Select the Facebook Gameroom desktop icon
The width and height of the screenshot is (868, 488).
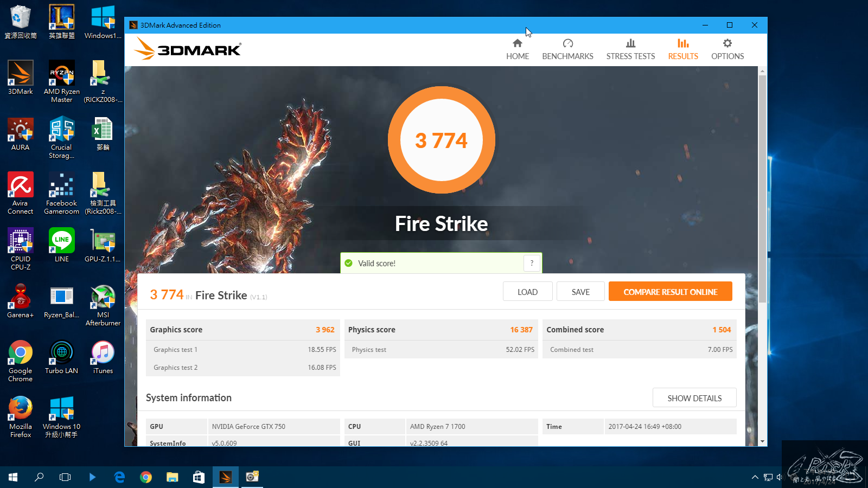click(x=62, y=194)
